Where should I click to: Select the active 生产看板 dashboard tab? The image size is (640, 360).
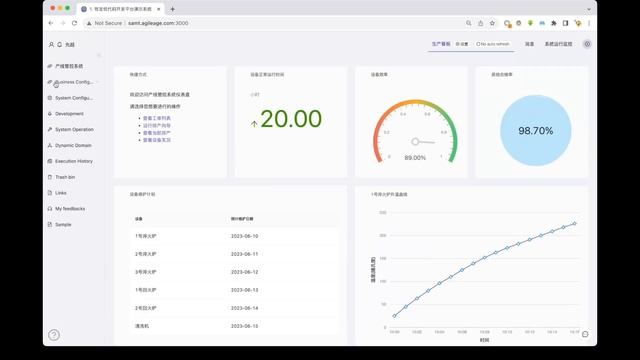coord(441,44)
